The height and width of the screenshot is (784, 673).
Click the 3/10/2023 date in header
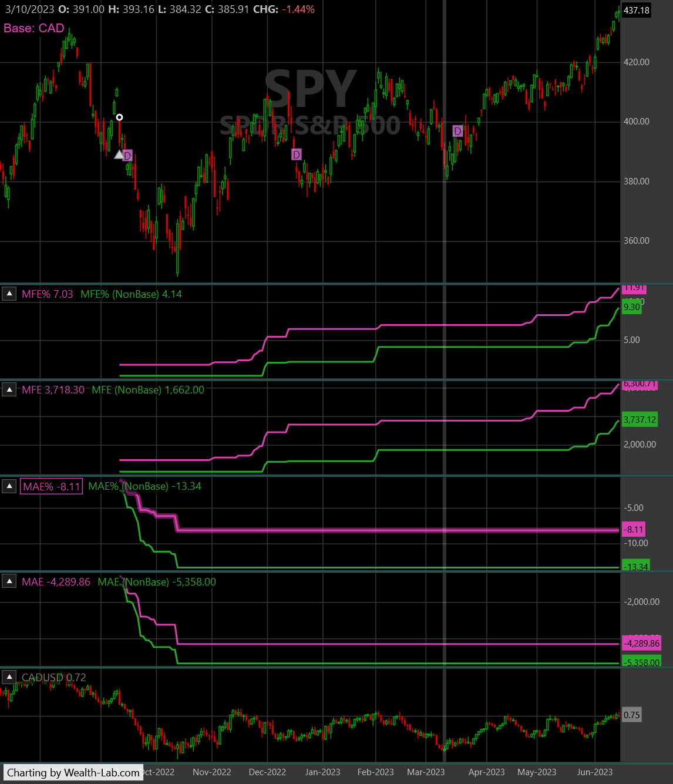coord(29,9)
